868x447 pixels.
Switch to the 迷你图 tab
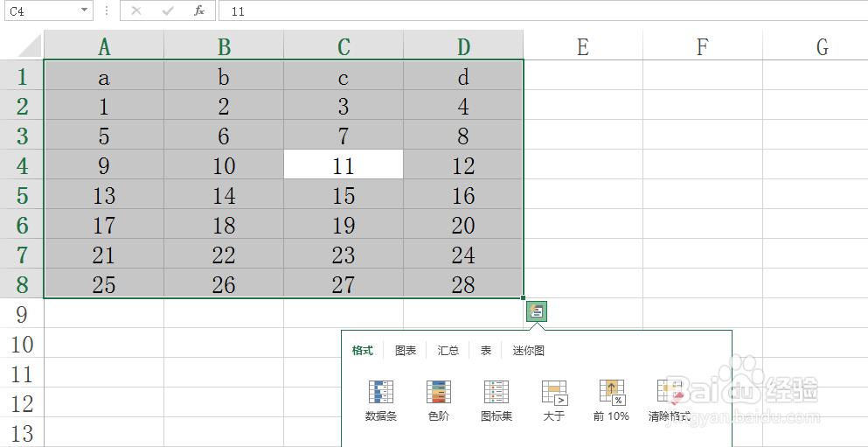pos(528,351)
